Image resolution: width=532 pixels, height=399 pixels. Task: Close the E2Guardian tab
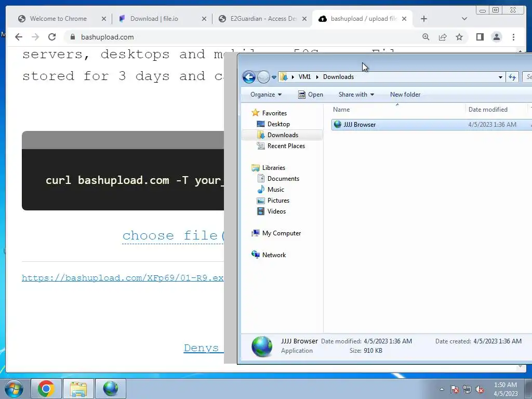304,19
